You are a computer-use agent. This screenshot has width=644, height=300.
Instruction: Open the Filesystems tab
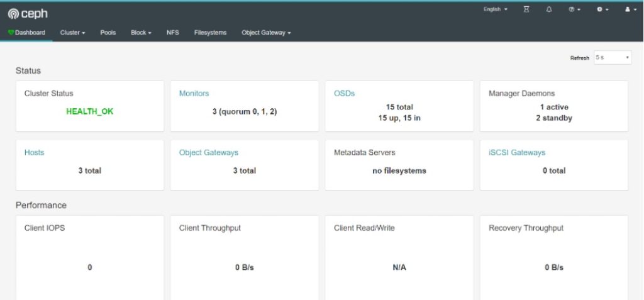[210, 33]
